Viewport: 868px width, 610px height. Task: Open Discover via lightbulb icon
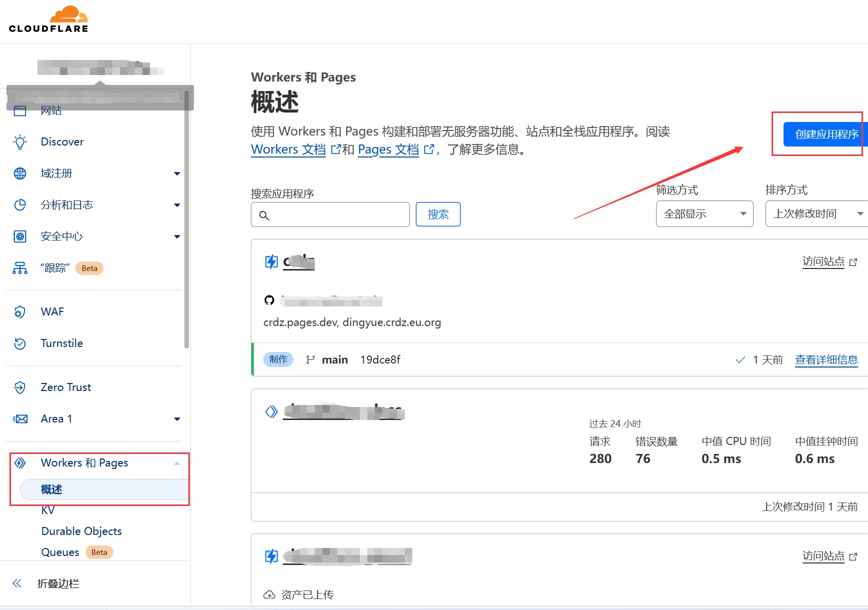20,142
